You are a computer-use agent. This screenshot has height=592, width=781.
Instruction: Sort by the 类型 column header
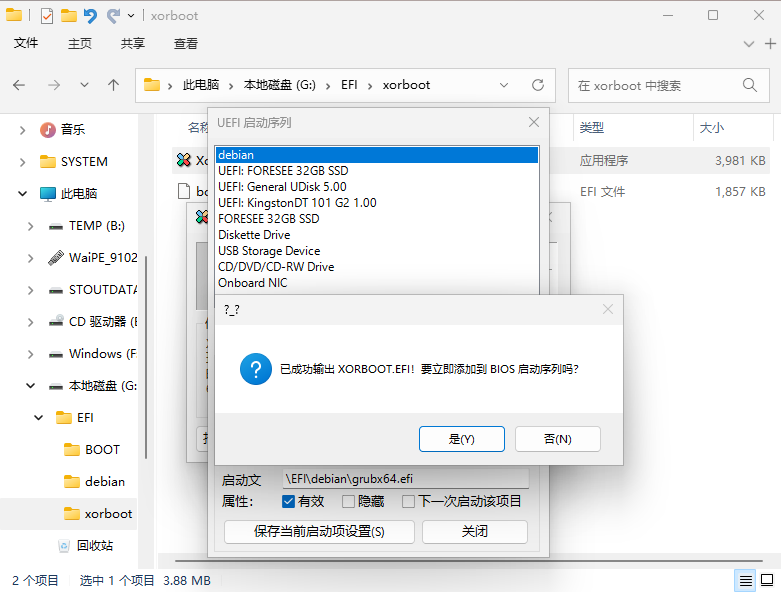point(592,128)
